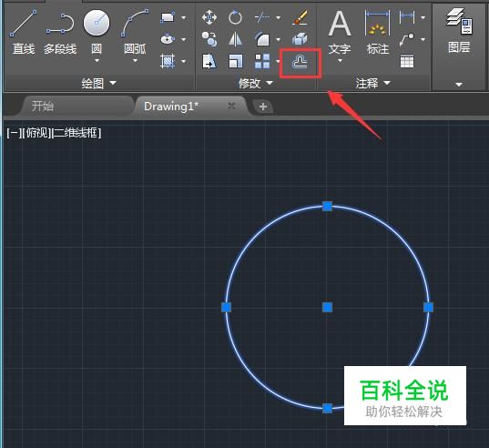Viewport: 489px width, 448px height.
Task: Select the Move tool in 修改 panel
Action: pyautogui.click(x=209, y=17)
